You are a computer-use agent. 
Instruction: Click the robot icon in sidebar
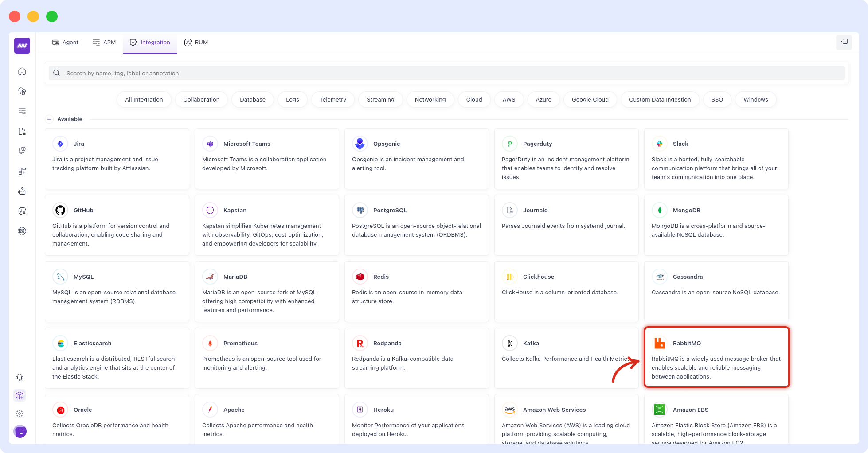22,191
